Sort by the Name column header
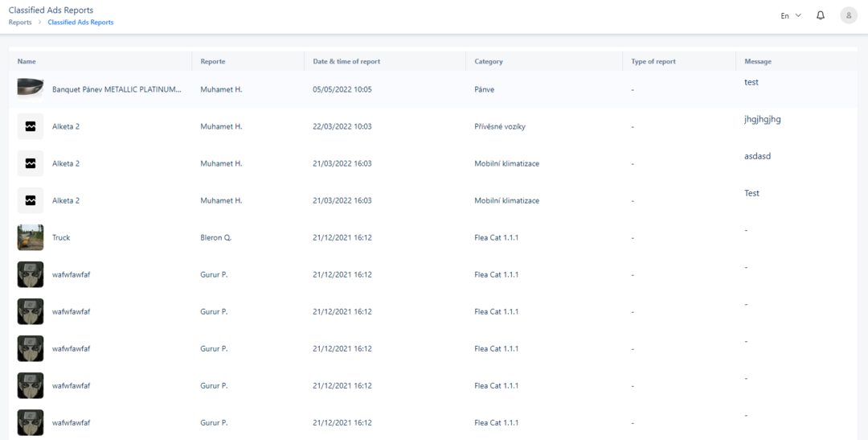The height and width of the screenshot is (440, 868). pyautogui.click(x=27, y=61)
